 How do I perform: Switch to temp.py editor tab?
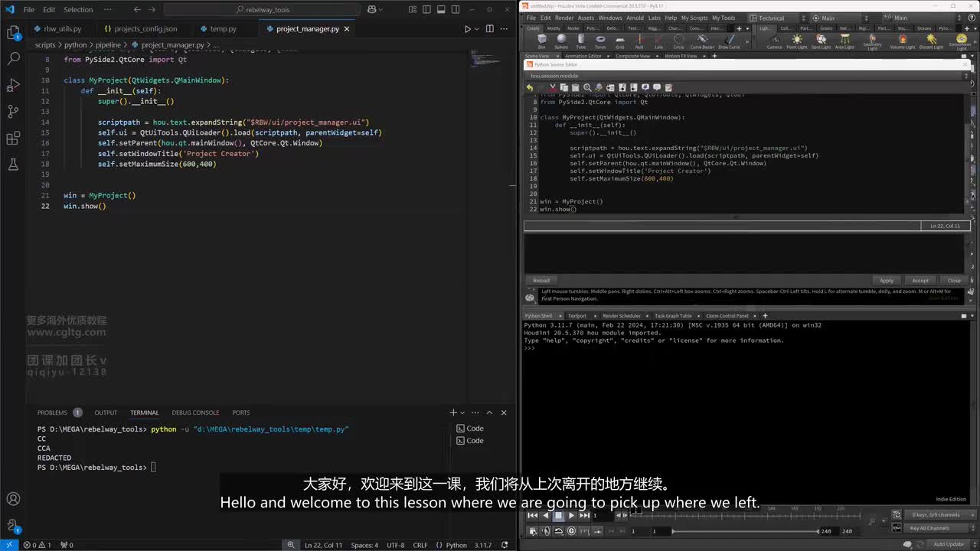[x=224, y=28]
